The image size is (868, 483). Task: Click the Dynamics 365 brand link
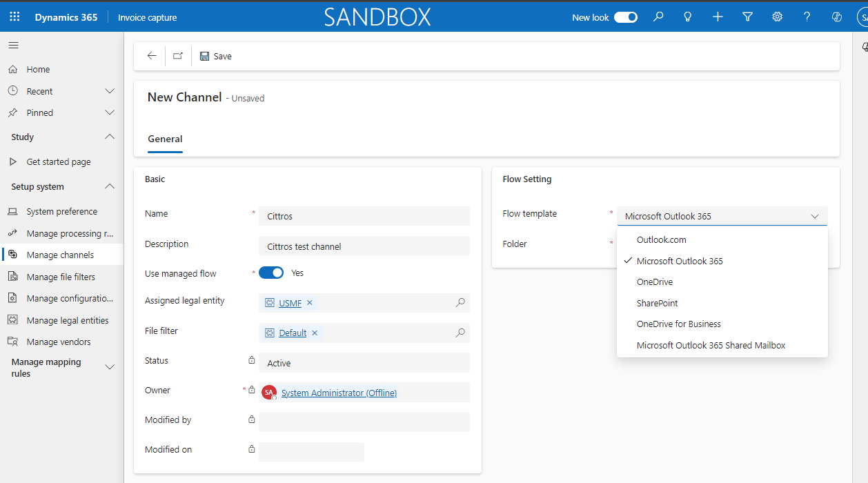(x=66, y=17)
